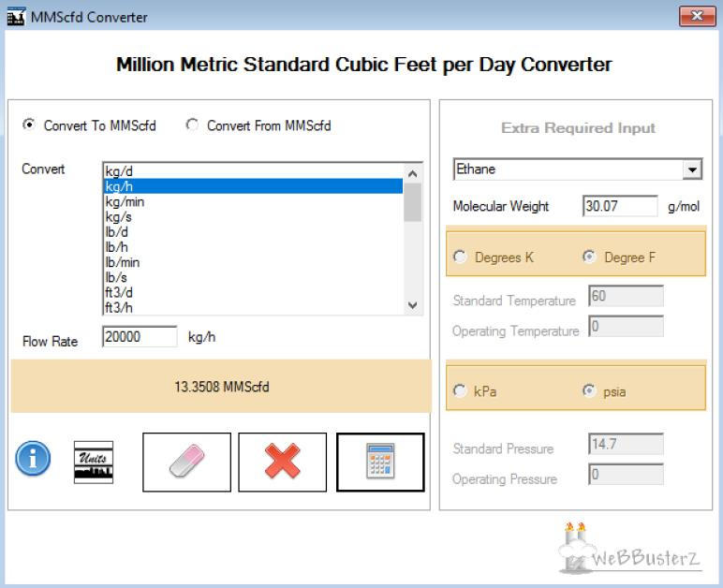Select kg/min in the unit list
Image resolution: width=723 pixels, height=588 pixels.
(x=253, y=201)
